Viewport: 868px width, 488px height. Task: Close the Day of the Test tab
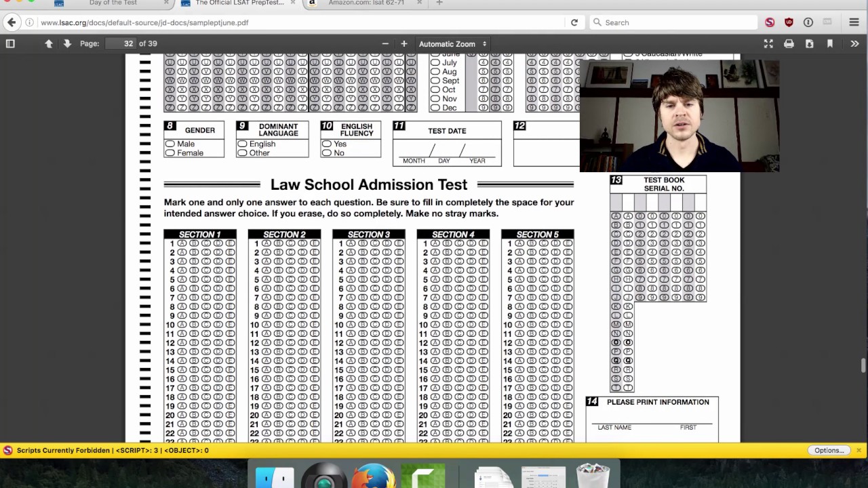pyautogui.click(x=166, y=3)
